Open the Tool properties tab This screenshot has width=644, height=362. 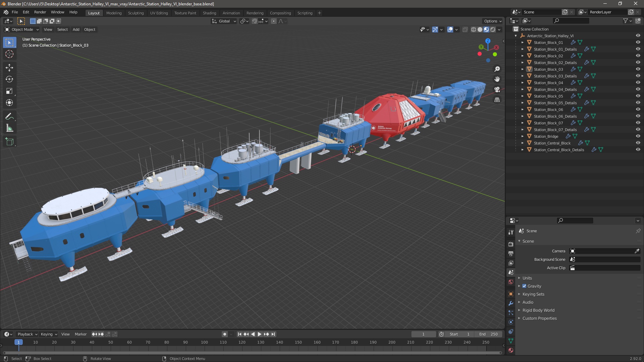pos(511,232)
